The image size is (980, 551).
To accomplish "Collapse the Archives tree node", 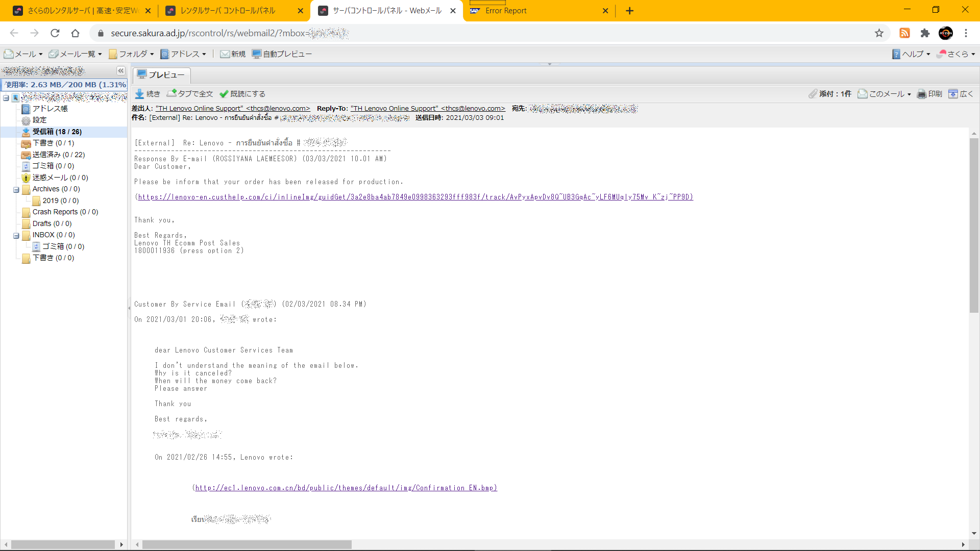I will coord(16,190).
